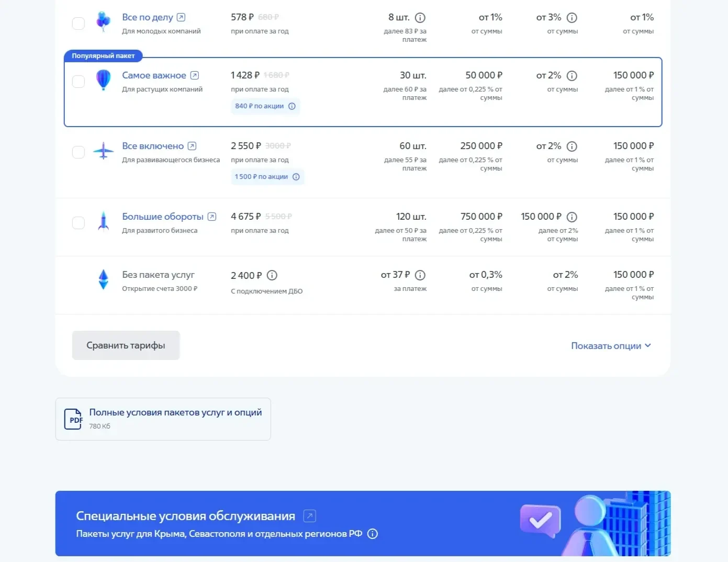Click the 1 428 ₽ price

point(245,75)
